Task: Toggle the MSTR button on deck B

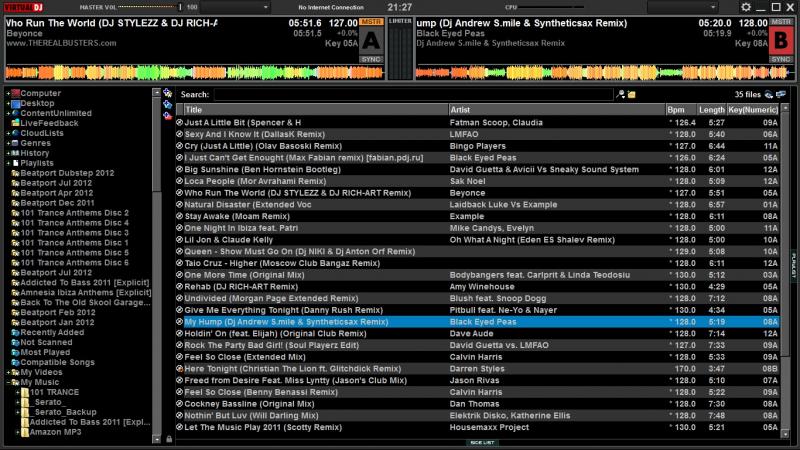Action: 781,22
